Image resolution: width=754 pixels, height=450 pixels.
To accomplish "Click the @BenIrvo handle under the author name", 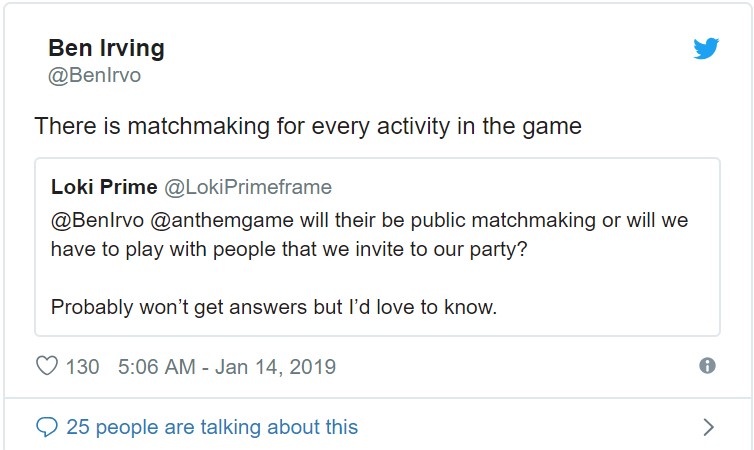I will (95, 75).
